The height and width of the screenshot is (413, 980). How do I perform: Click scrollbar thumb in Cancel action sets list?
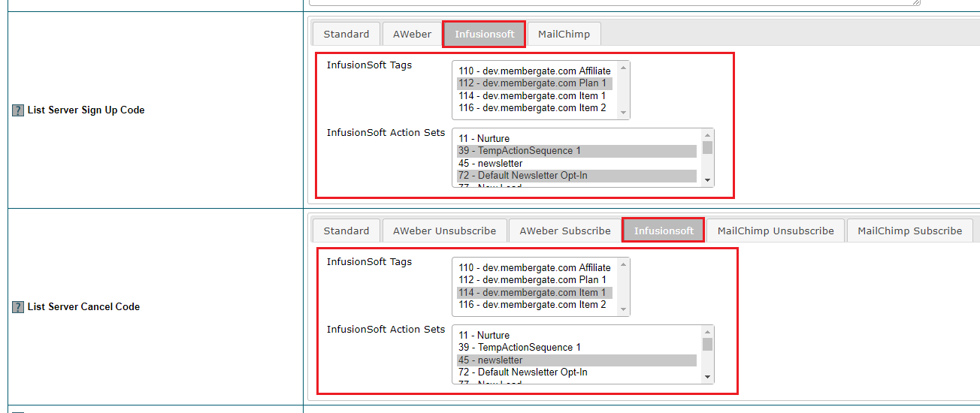tap(707, 344)
